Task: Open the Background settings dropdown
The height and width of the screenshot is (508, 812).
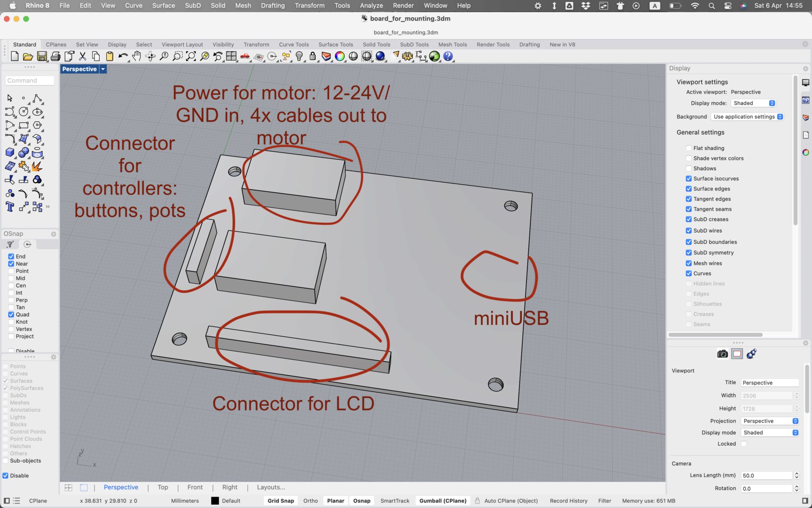Action: point(747,117)
